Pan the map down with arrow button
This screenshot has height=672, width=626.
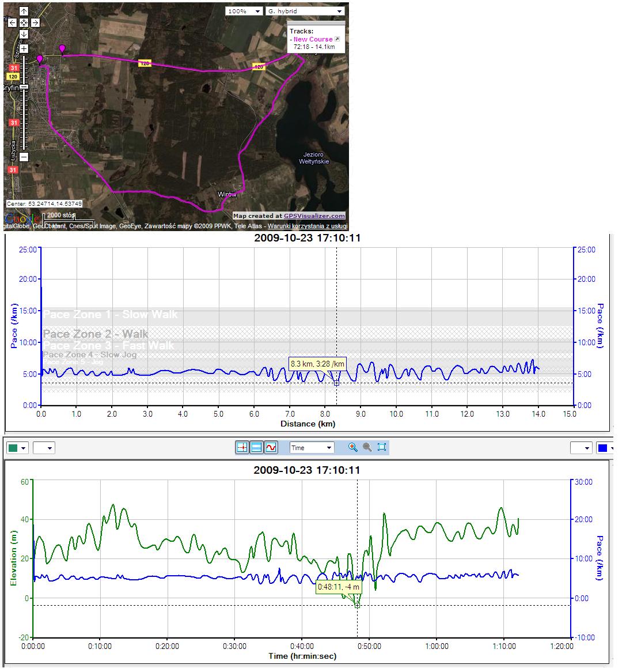[x=24, y=34]
